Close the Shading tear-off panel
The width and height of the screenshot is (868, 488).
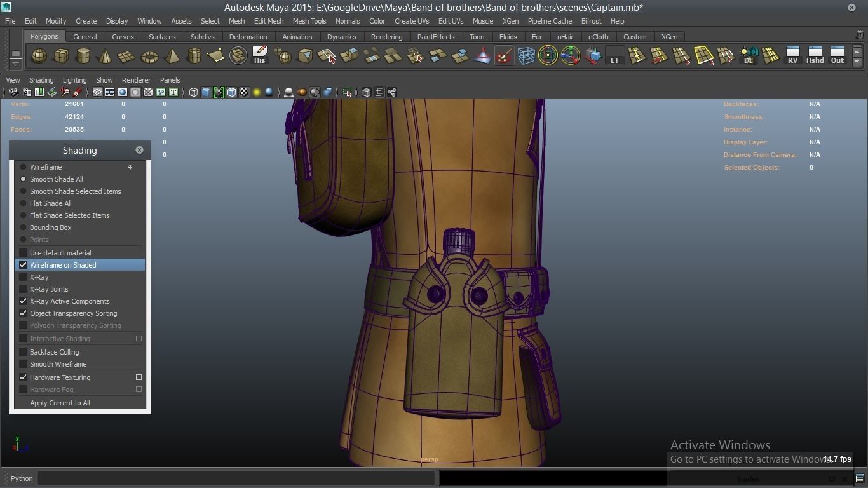coord(139,150)
